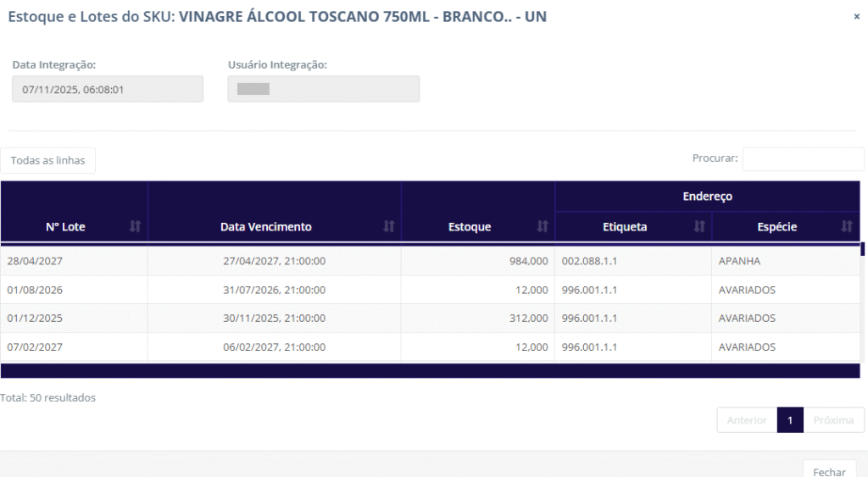868x477 pixels.
Task: Open the Todas as linhas dropdown
Action: (48, 160)
